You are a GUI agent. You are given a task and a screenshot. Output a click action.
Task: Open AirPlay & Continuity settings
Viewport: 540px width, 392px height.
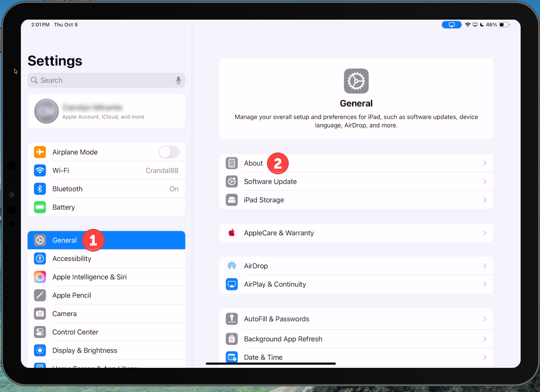tap(356, 284)
